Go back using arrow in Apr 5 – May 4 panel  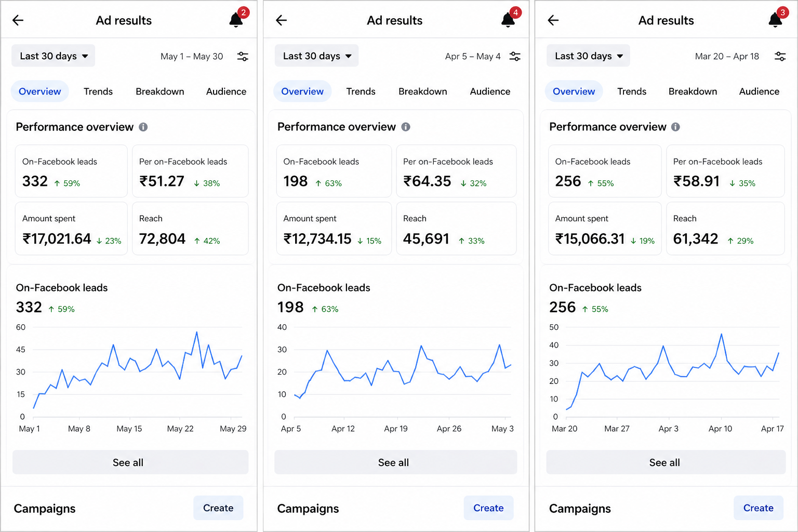pyautogui.click(x=282, y=20)
